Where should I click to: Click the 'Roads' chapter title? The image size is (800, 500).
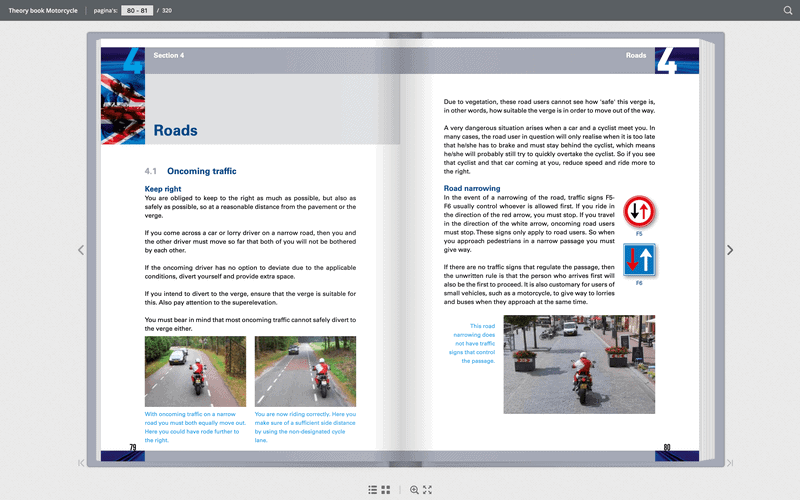tap(176, 131)
